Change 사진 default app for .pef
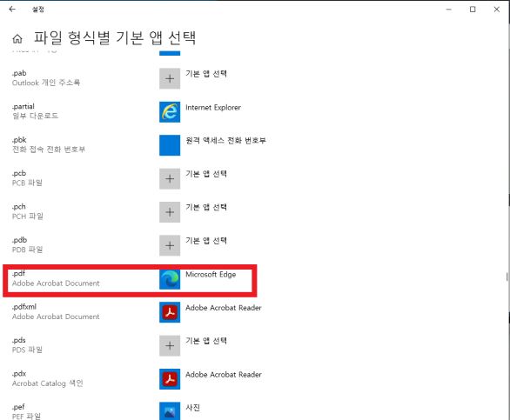 pyautogui.click(x=192, y=408)
